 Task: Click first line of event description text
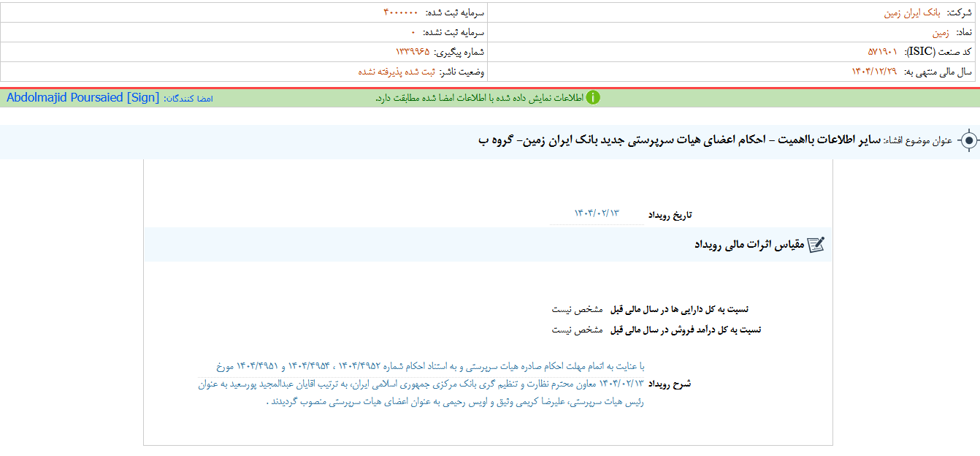(431, 366)
